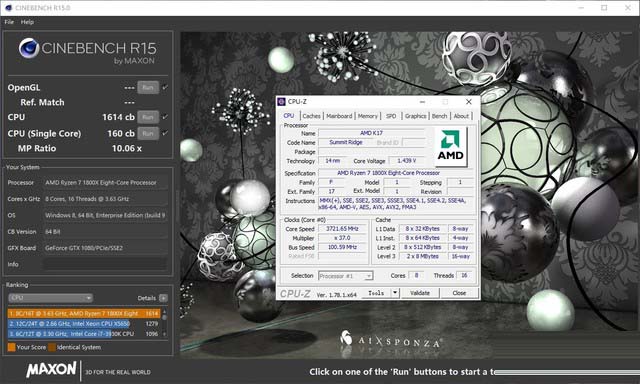The height and width of the screenshot is (384, 640).
Task: Click CPU-Z Cores count 8
Action: pyautogui.click(x=416, y=275)
